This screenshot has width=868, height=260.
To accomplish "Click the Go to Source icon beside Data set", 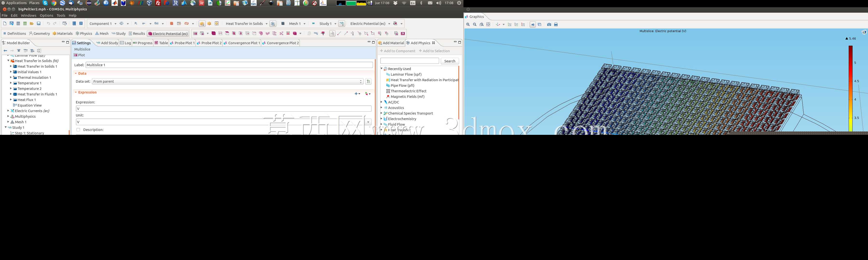I will pos(368,82).
